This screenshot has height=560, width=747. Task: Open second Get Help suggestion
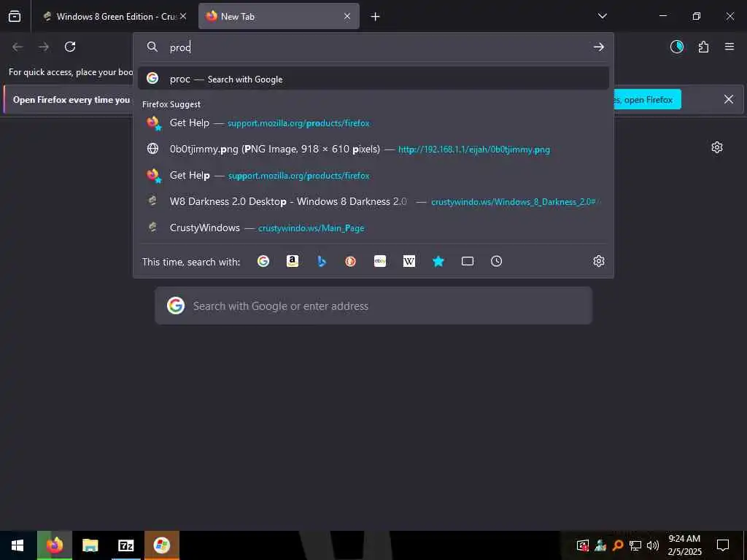click(373, 175)
